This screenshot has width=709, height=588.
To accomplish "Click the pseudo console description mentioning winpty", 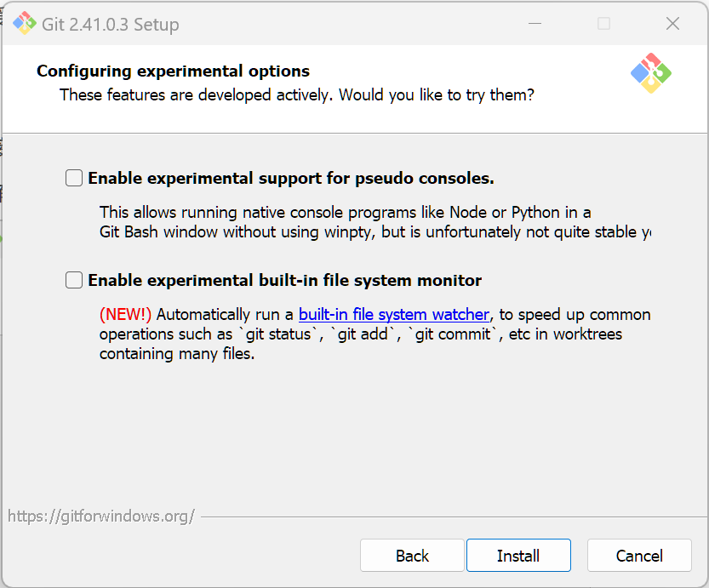I will point(375,232).
